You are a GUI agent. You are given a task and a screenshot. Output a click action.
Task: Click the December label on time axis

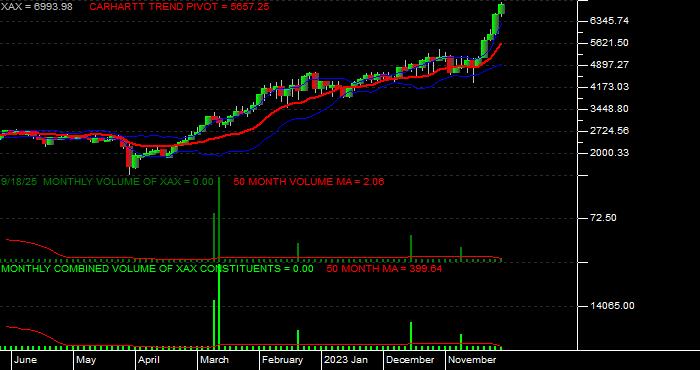(410, 360)
